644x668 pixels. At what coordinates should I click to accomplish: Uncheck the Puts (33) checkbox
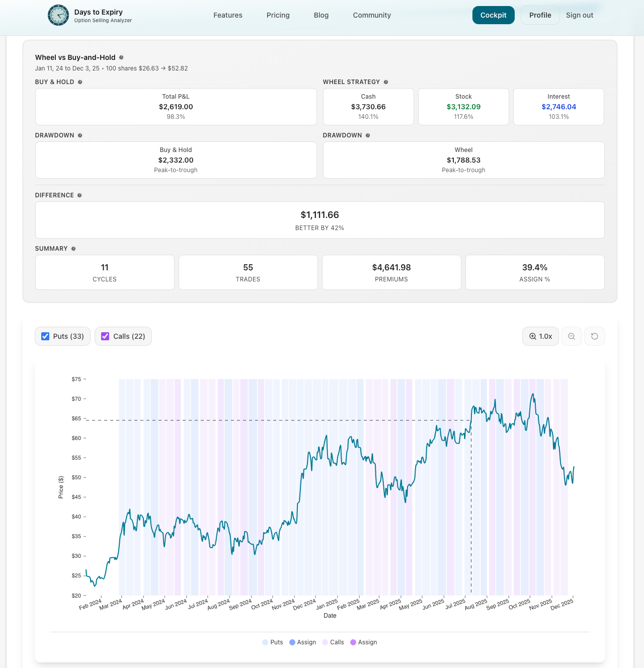(x=46, y=336)
